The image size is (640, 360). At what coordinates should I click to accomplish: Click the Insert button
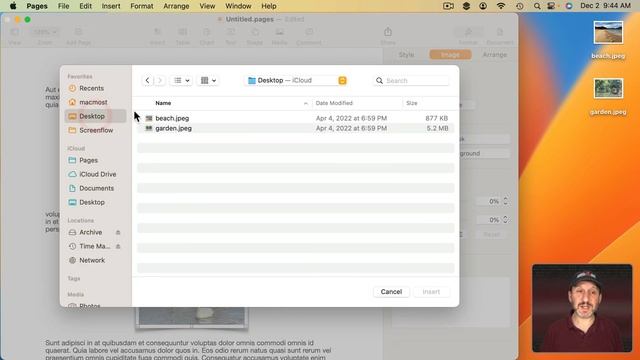point(431,292)
